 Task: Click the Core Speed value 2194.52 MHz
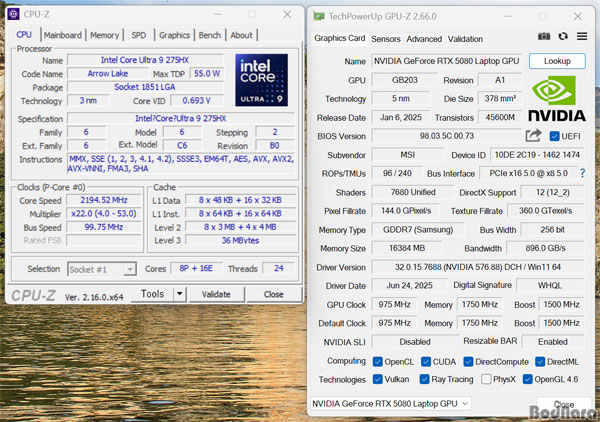(x=104, y=200)
